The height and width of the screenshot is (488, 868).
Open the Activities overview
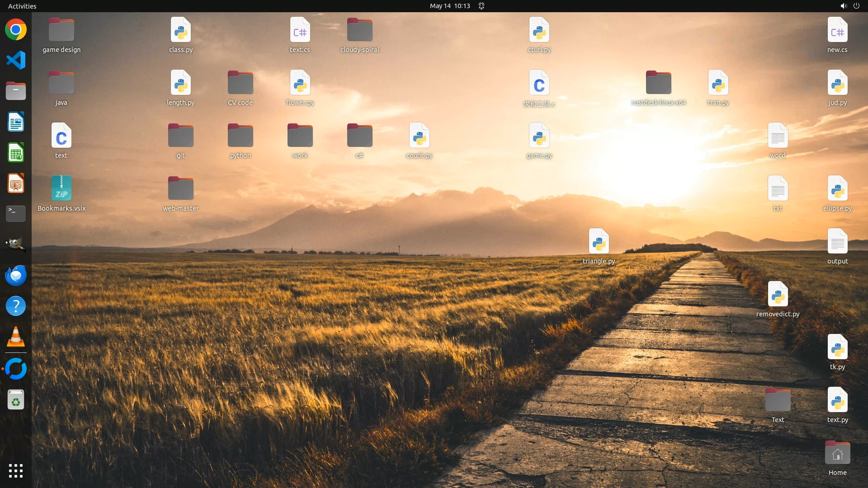tap(22, 6)
